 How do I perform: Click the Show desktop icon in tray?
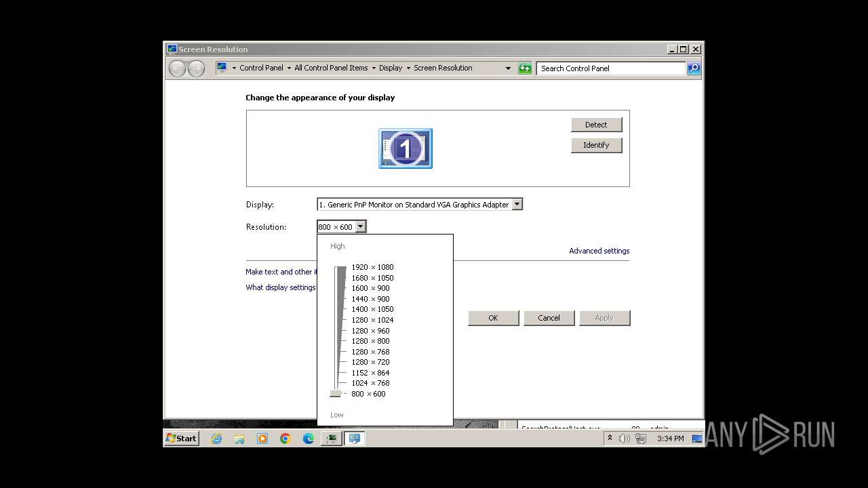[x=696, y=439]
